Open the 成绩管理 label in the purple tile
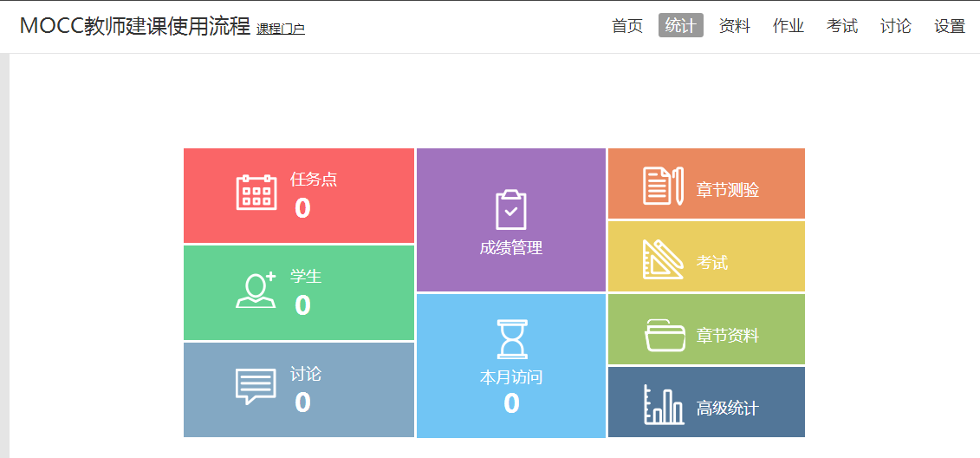The height and width of the screenshot is (458, 980). tap(510, 248)
